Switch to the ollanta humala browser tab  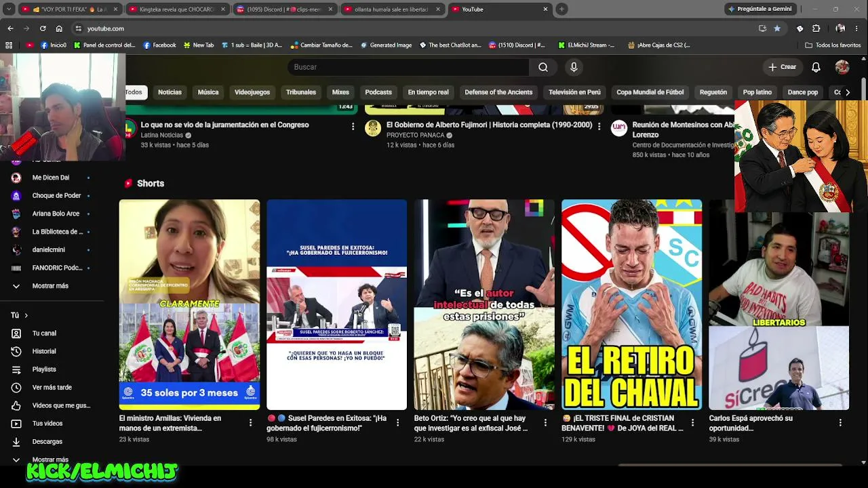point(392,9)
